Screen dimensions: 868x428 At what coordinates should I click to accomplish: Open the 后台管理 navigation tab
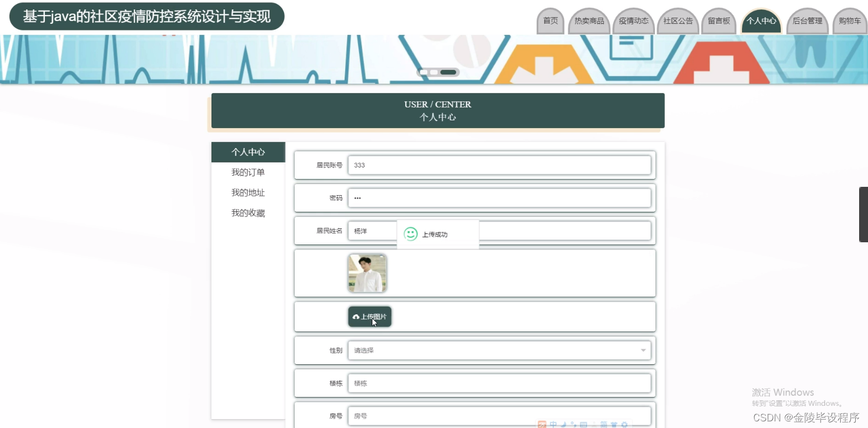coord(808,21)
